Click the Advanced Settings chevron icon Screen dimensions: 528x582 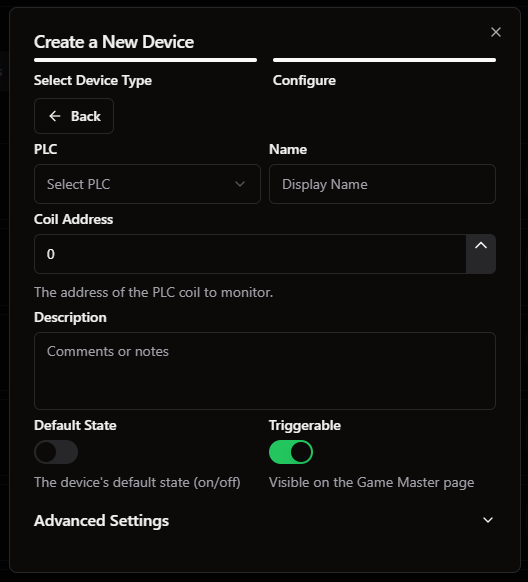pos(488,520)
